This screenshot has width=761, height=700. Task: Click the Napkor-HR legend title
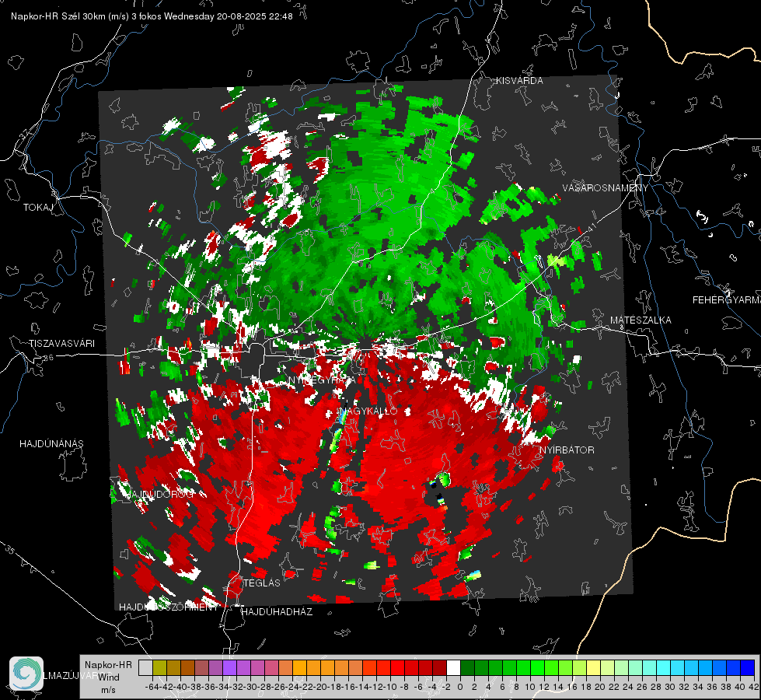[108, 665]
